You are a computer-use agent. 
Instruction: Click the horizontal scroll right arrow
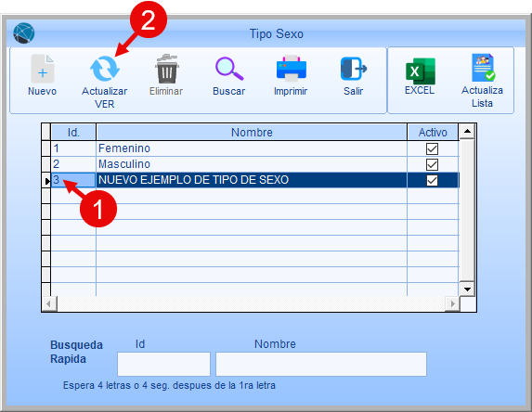452,303
